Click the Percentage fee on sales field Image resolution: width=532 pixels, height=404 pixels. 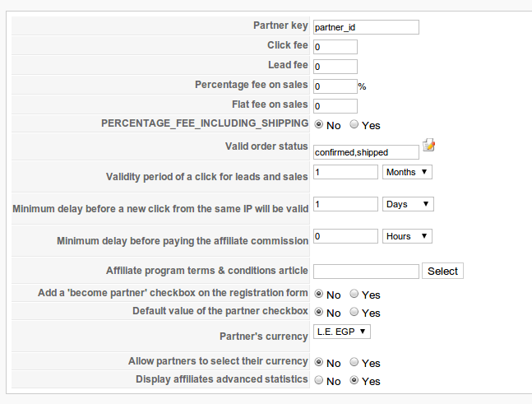(x=335, y=86)
